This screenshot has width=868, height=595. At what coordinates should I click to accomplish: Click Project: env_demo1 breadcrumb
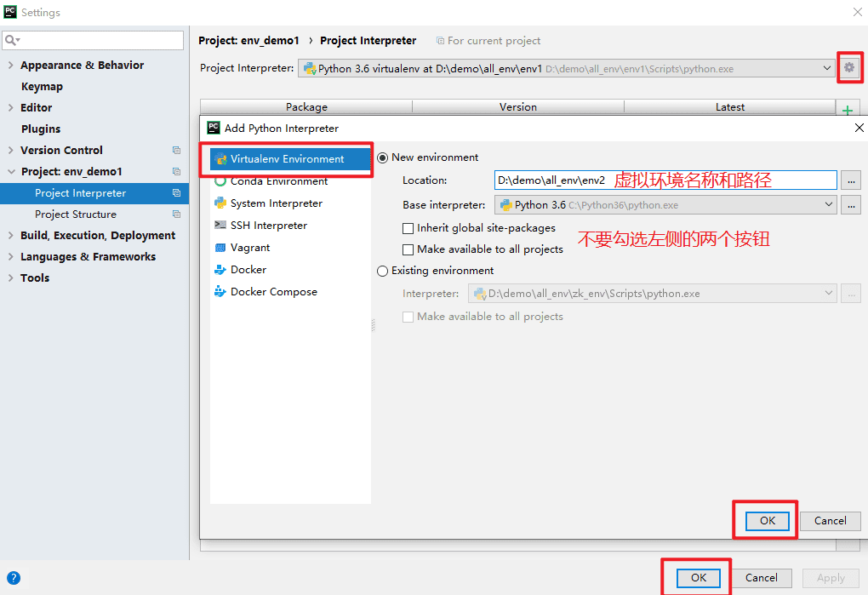click(248, 40)
